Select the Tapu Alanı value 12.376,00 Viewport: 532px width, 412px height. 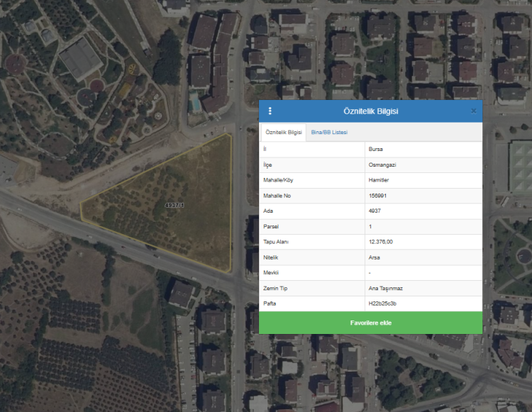pos(381,243)
